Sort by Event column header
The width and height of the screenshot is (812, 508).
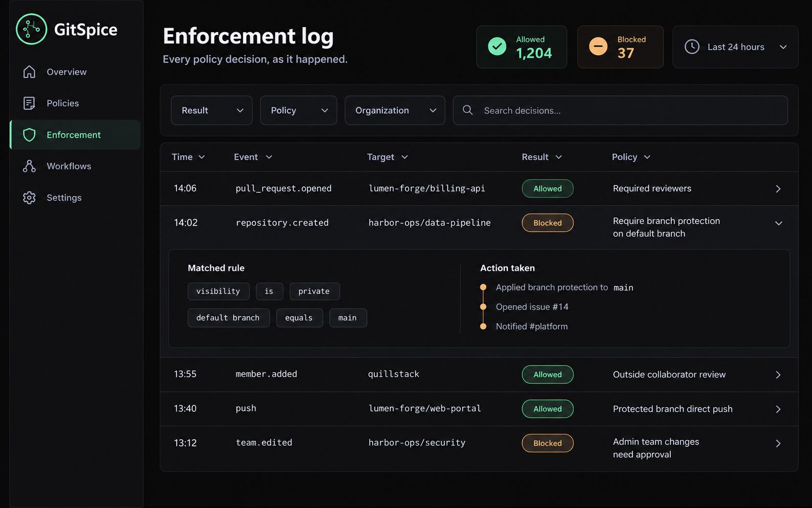253,157
